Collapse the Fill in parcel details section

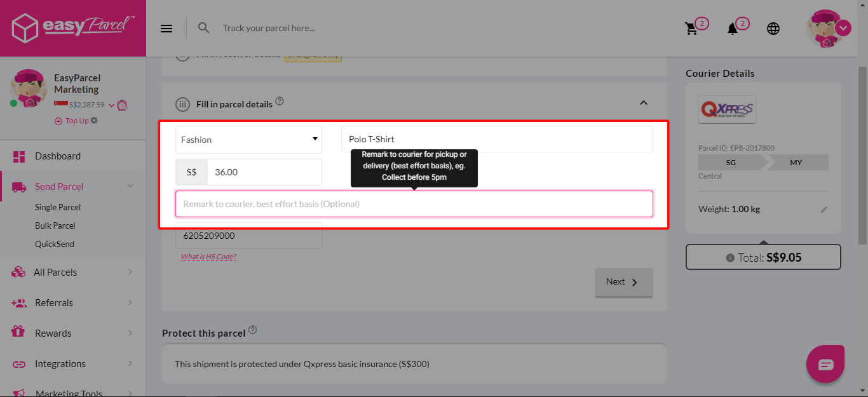click(643, 102)
